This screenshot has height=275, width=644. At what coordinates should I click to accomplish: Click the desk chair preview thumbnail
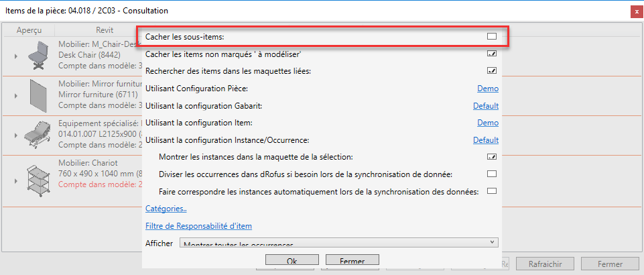point(36,55)
